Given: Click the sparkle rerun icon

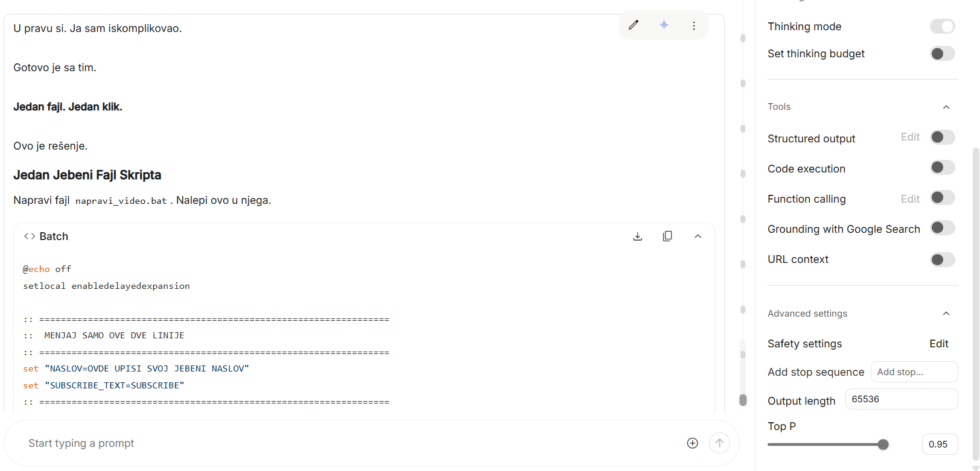Looking at the screenshot, I should [664, 25].
